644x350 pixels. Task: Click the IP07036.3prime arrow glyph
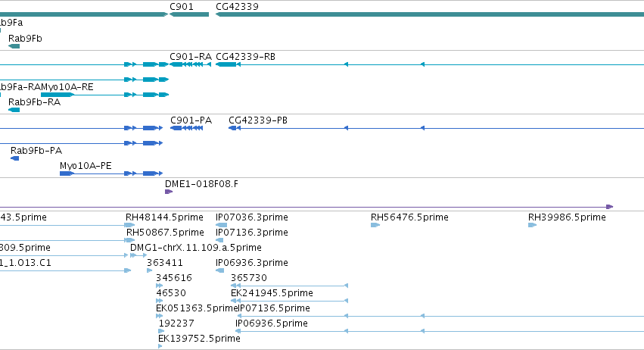[x=222, y=225]
